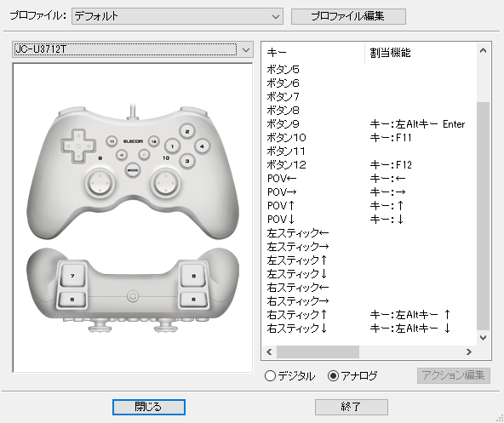Click the MODE button on the gamepad
The width and height of the screenshot is (504, 423).
point(133,170)
